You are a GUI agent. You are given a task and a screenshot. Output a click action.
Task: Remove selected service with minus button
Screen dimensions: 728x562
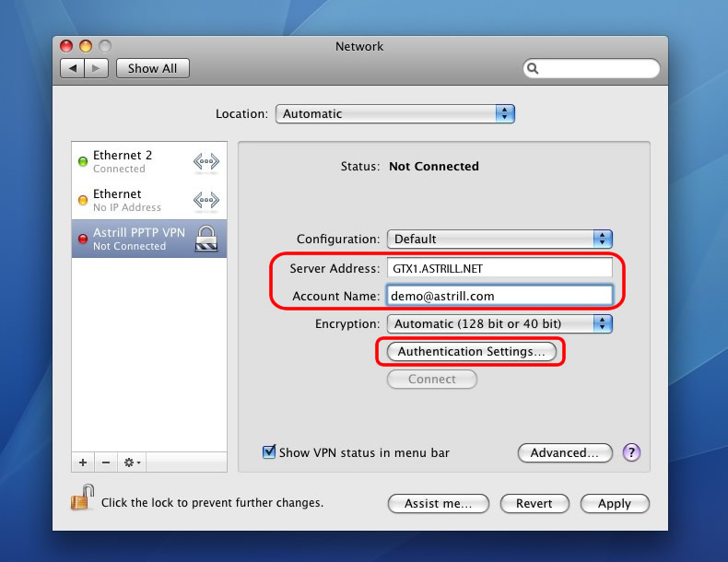click(x=106, y=462)
